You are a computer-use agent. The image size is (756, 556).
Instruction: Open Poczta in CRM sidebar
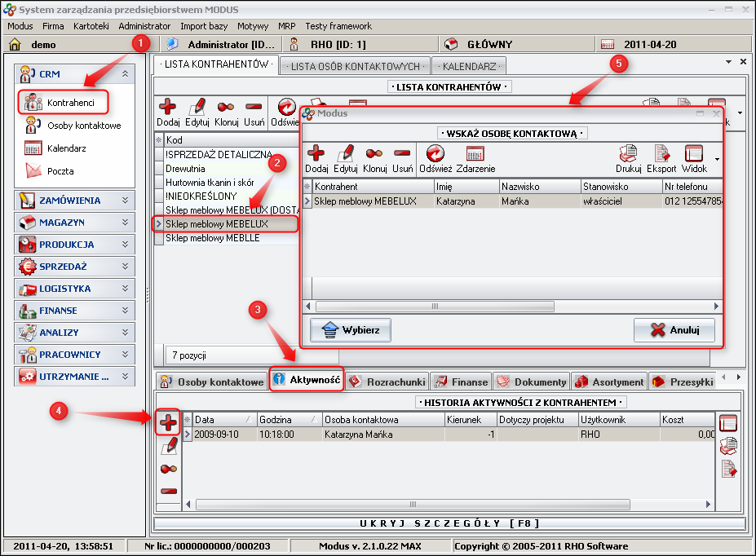tap(60, 171)
